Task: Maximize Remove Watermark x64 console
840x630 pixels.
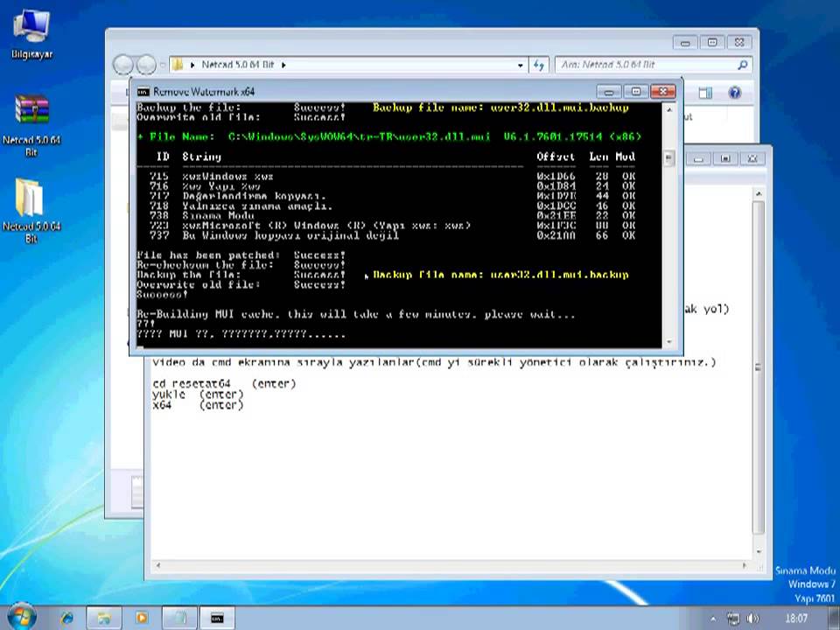Action: click(x=636, y=92)
